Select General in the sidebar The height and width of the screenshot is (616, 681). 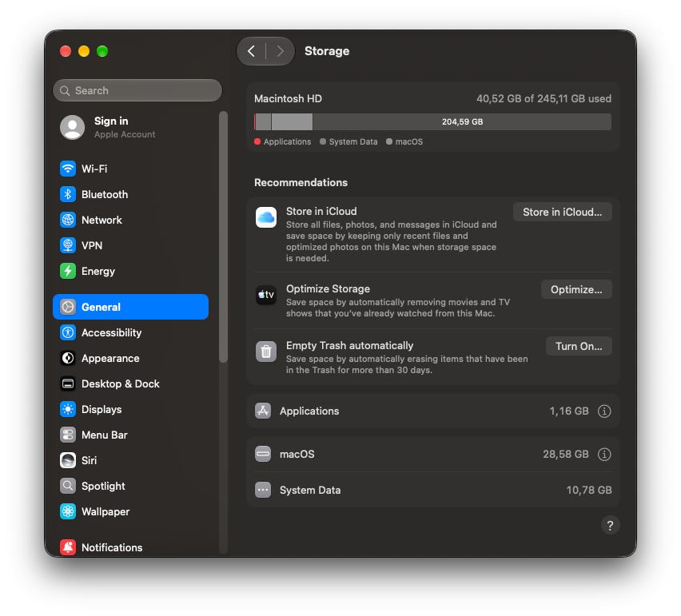[131, 307]
